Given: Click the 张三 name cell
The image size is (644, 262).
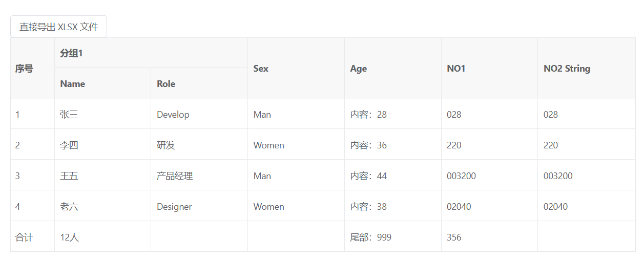Looking at the screenshot, I should click(69, 115).
